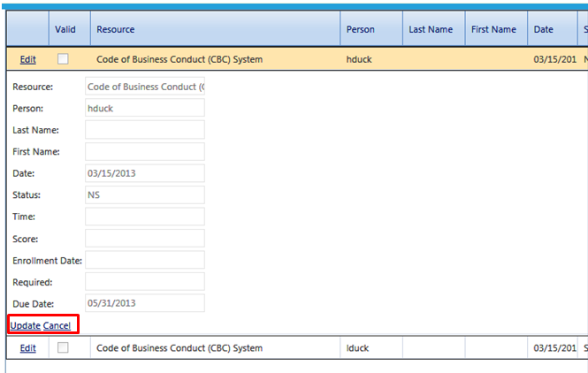The height and width of the screenshot is (373, 588).
Task: Click the Person field containing hduck
Action: coord(145,108)
